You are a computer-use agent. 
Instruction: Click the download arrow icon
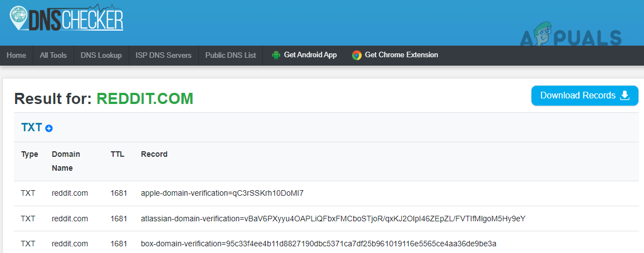click(625, 95)
